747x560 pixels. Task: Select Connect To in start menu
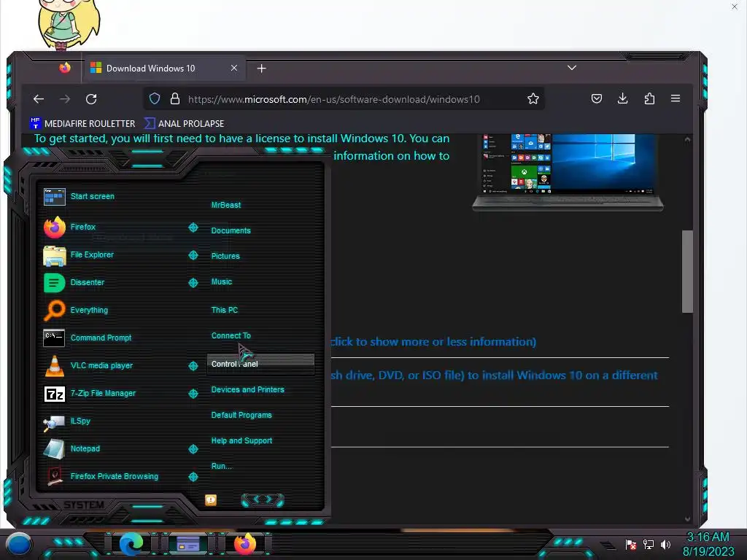(x=231, y=335)
